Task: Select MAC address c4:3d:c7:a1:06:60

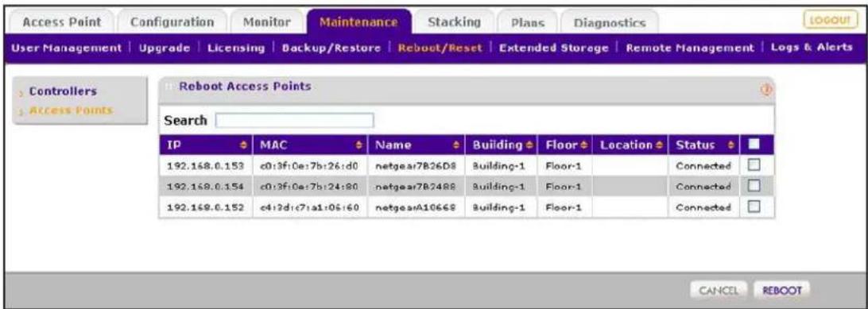Action: [x=311, y=208]
